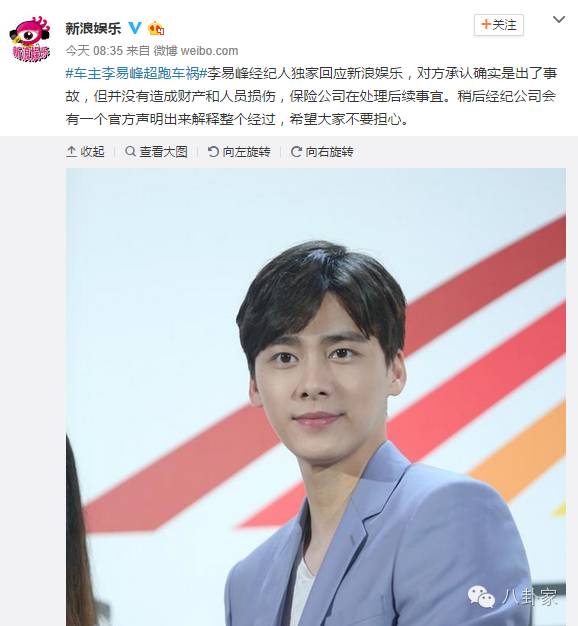Expand the post options chevron menu
Screen dimensions: 578x626
click(x=559, y=19)
